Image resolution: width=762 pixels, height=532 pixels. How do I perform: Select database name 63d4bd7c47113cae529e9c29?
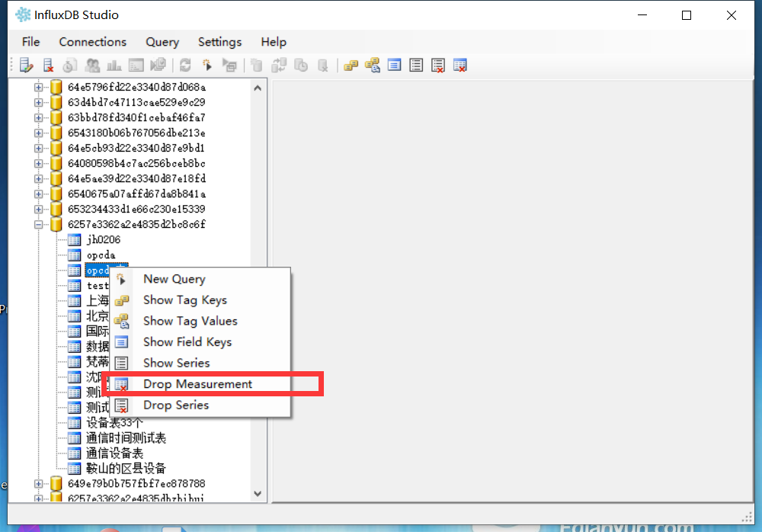(x=136, y=102)
